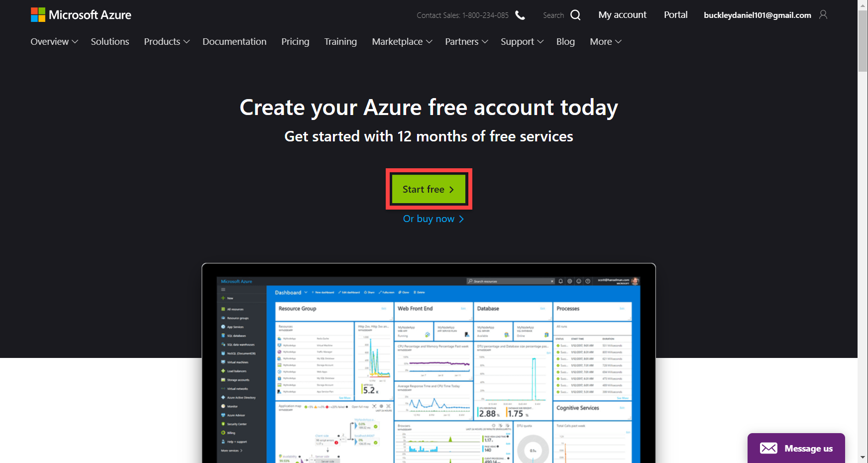Go to Documentation
This screenshot has height=463, width=868.
234,42
